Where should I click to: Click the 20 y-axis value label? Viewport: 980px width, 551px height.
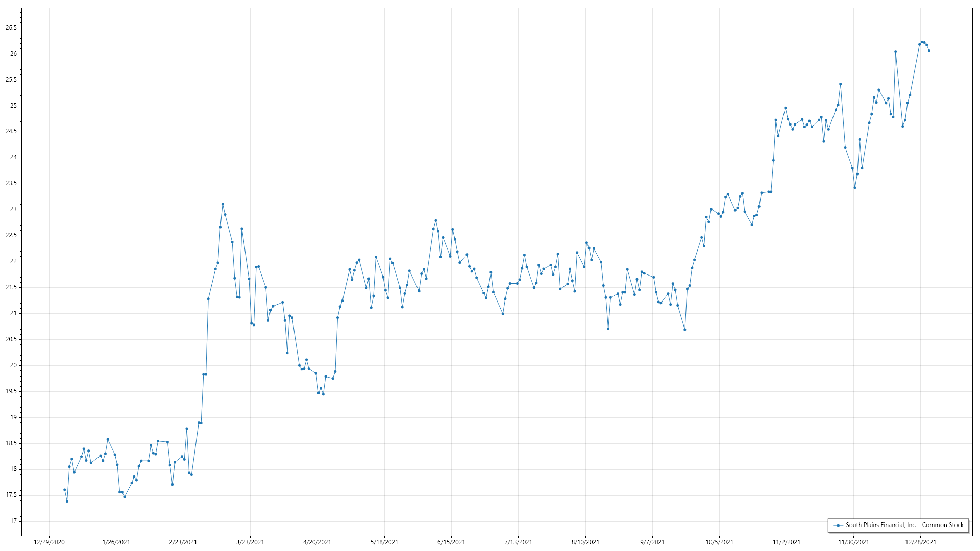[x=14, y=365]
